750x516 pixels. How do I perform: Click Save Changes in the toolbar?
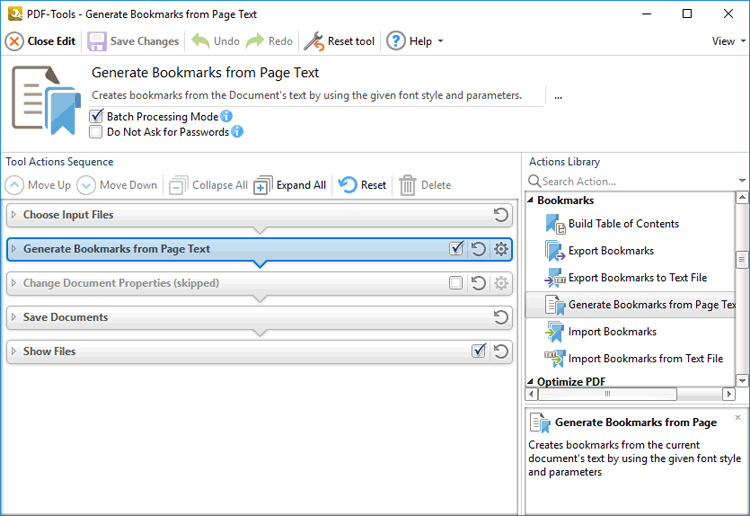(x=133, y=41)
